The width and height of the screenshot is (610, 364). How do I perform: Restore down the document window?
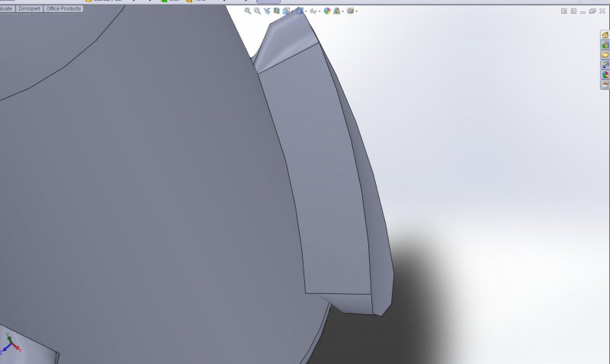(592, 11)
